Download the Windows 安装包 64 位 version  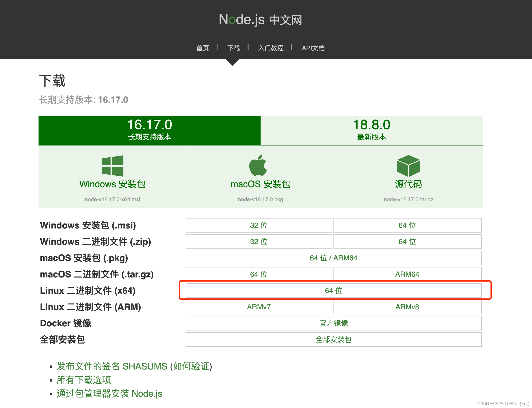(x=407, y=225)
